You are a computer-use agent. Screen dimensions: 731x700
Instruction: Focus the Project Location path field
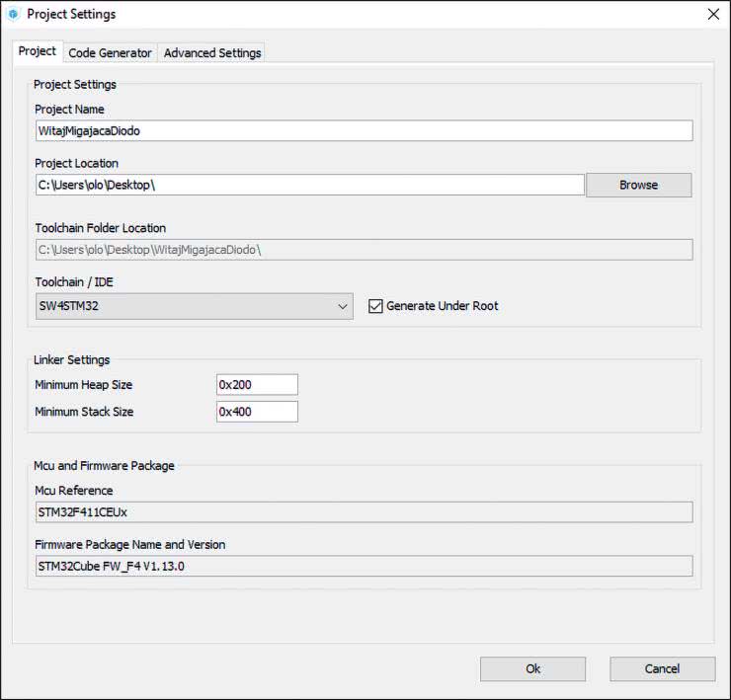pos(309,186)
